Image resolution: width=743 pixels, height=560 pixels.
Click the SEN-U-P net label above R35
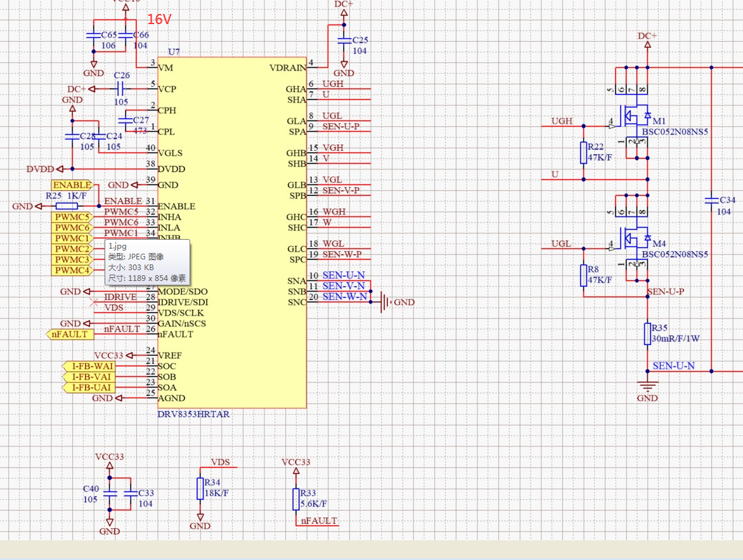[666, 291]
